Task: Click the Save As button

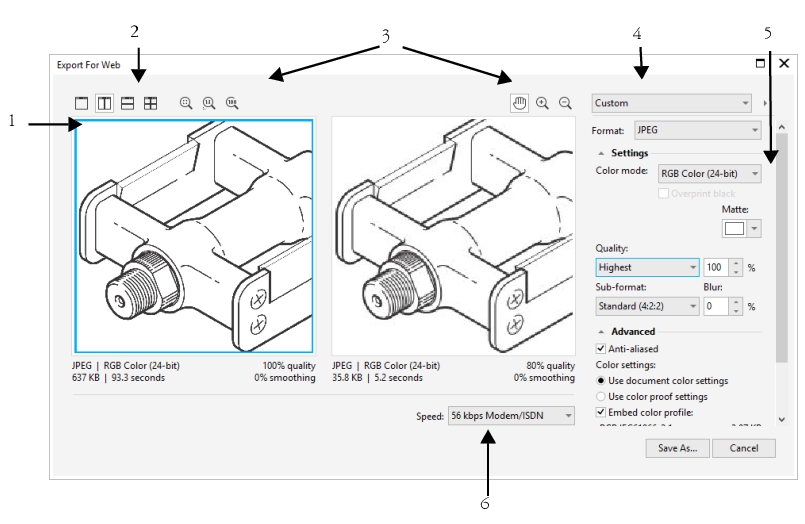Action: pyautogui.click(x=677, y=448)
